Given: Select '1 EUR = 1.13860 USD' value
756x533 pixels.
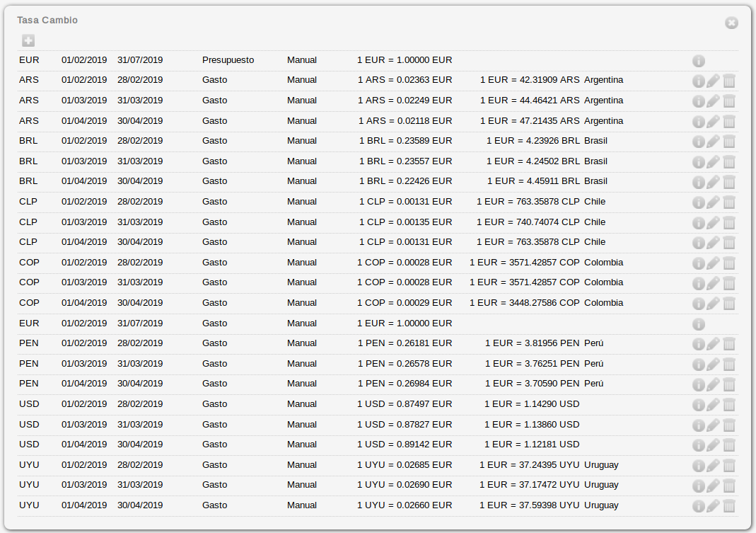Looking at the screenshot, I should pos(533,425).
